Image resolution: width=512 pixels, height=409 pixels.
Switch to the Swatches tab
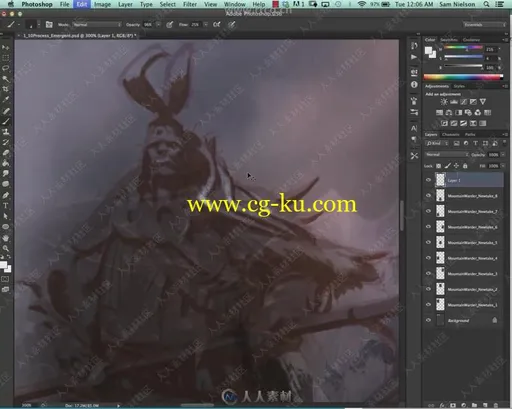449,40
